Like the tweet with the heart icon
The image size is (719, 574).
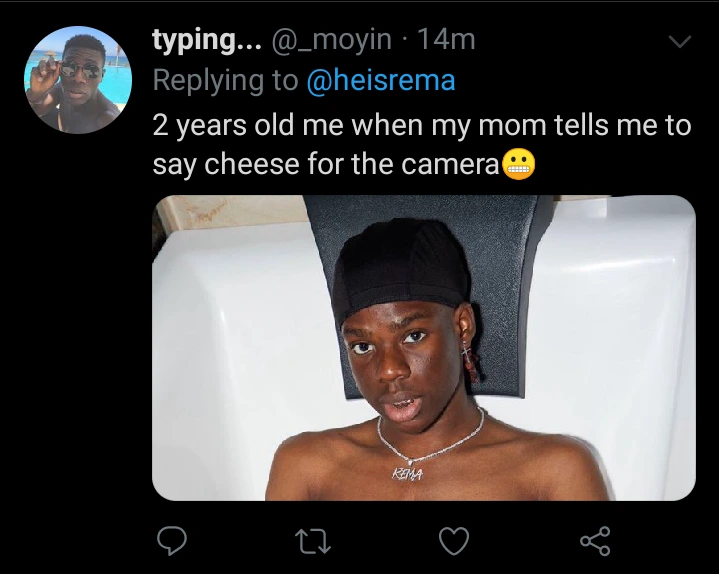tap(454, 541)
